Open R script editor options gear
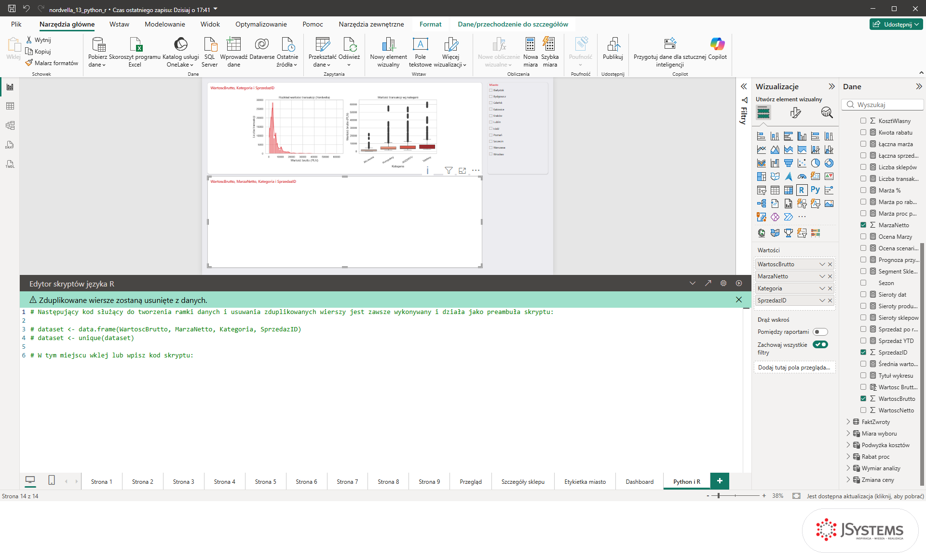This screenshot has width=926, height=560. [723, 284]
